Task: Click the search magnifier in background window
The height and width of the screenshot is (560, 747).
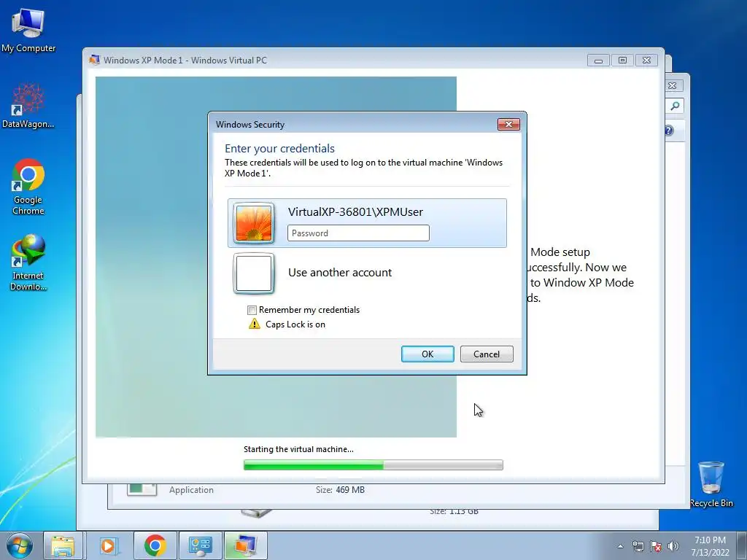Action: 675,106
